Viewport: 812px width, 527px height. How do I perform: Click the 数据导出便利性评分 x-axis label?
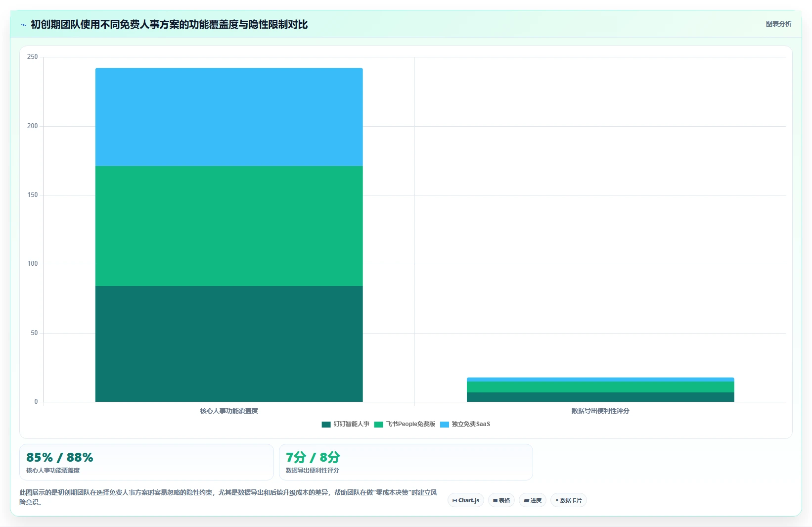[600, 411]
